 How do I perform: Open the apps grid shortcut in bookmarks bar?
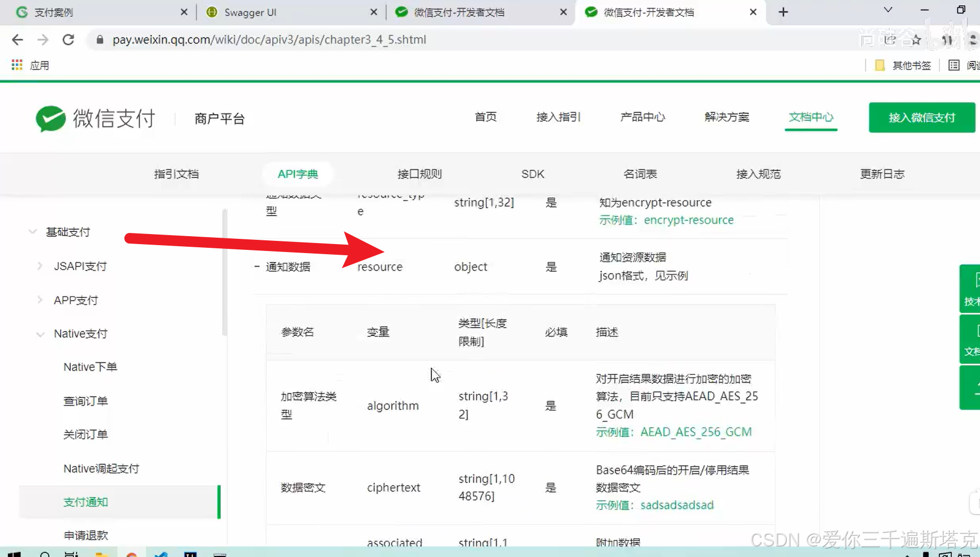17,65
